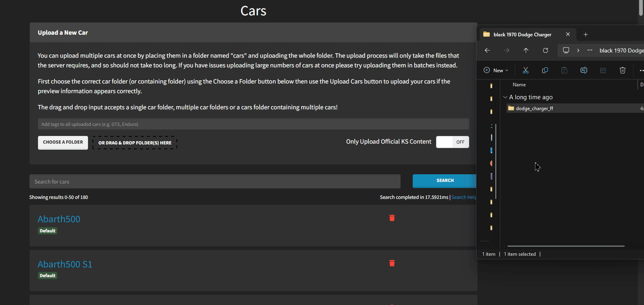Close the black 1970 Dodge Charger tab
644x305 pixels.
point(568,34)
